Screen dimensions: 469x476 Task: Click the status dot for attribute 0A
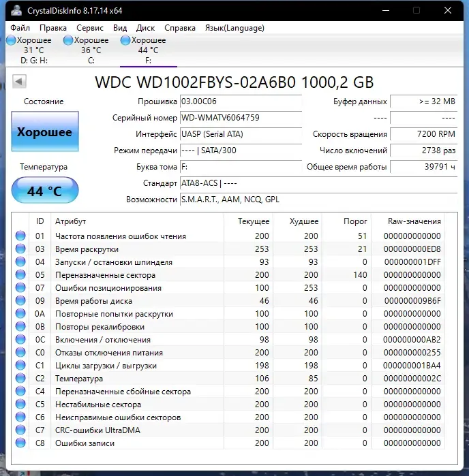pyautogui.click(x=20, y=314)
